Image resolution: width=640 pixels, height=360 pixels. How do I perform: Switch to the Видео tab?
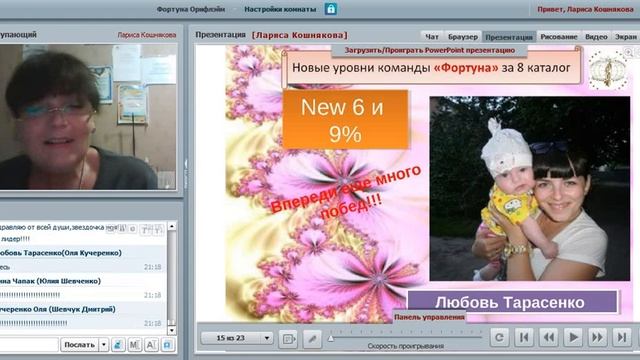[596, 37]
